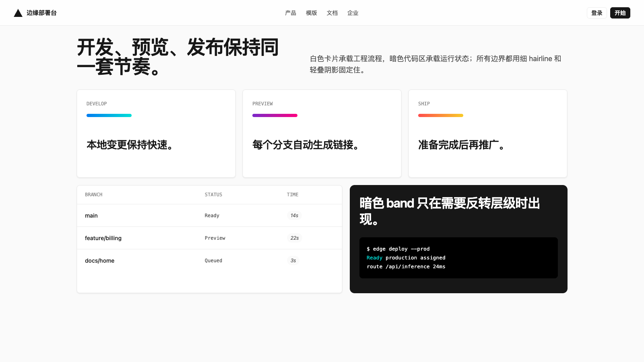Click the PREVIEW card label

pyautogui.click(x=262, y=104)
